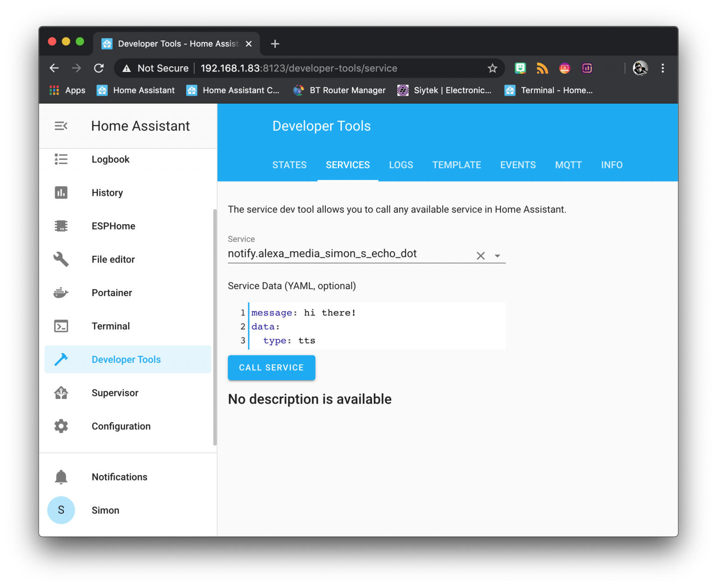Open the Simon user profile
The height and width of the screenshot is (588, 717).
61,510
